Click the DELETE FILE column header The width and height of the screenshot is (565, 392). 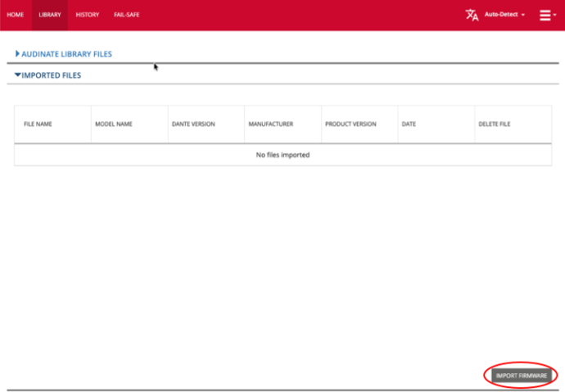[494, 124]
